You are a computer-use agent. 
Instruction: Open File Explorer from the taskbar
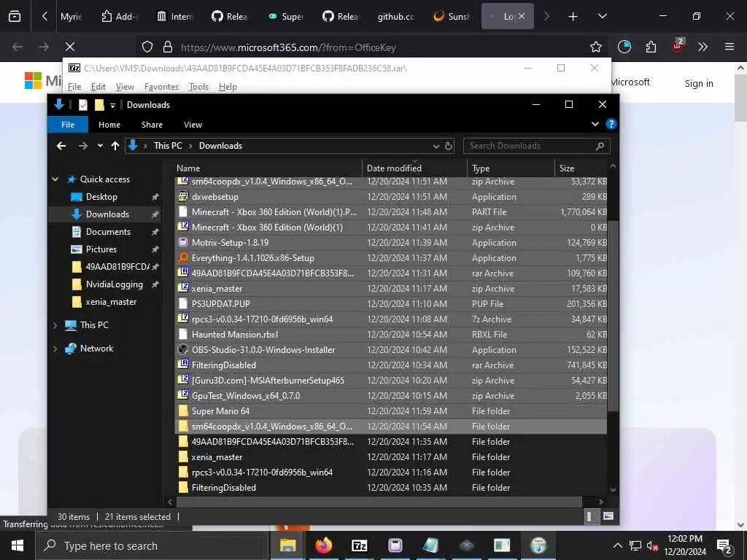[x=287, y=545]
